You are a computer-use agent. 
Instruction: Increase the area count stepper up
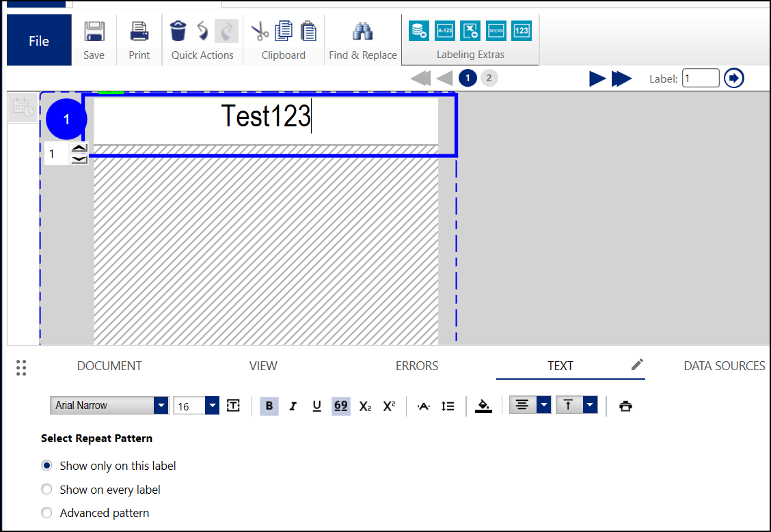tap(79, 148)
